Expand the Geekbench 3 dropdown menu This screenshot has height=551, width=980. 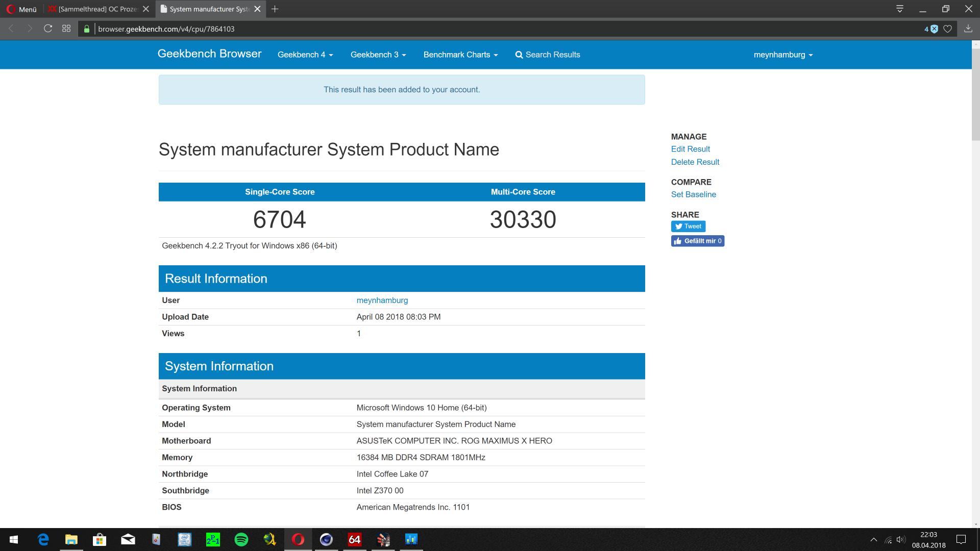(378, 55)
